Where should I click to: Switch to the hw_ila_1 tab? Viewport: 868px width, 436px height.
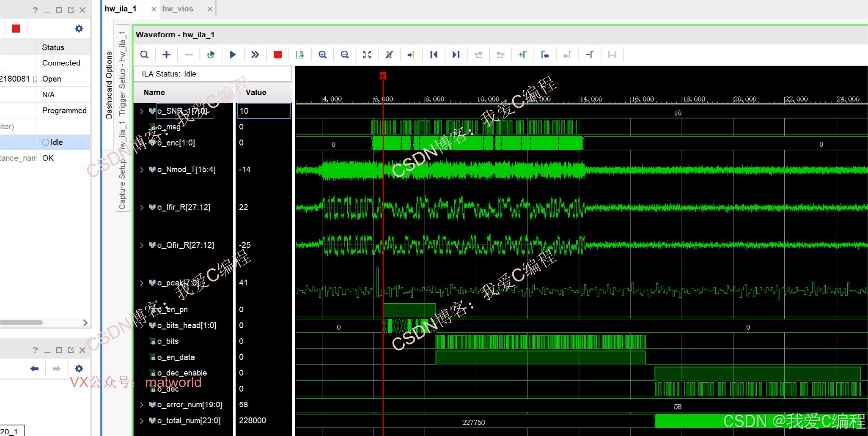pos(121,9)
